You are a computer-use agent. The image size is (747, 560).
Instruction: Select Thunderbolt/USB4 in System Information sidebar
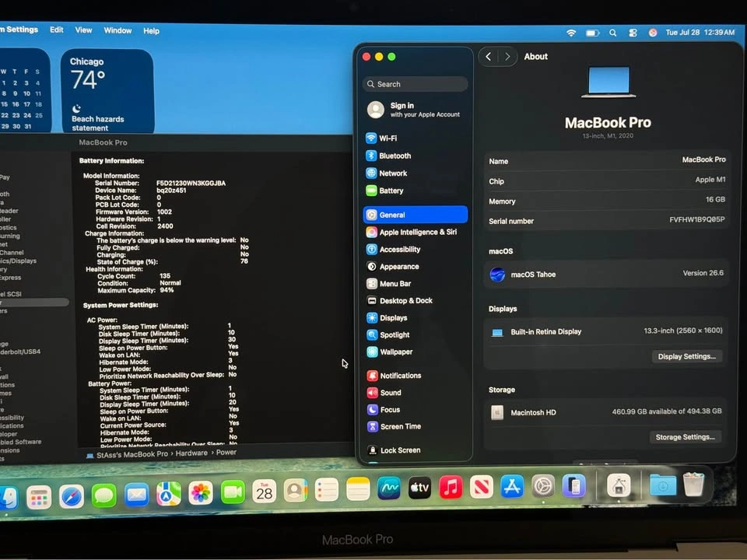tap(20, 352)
